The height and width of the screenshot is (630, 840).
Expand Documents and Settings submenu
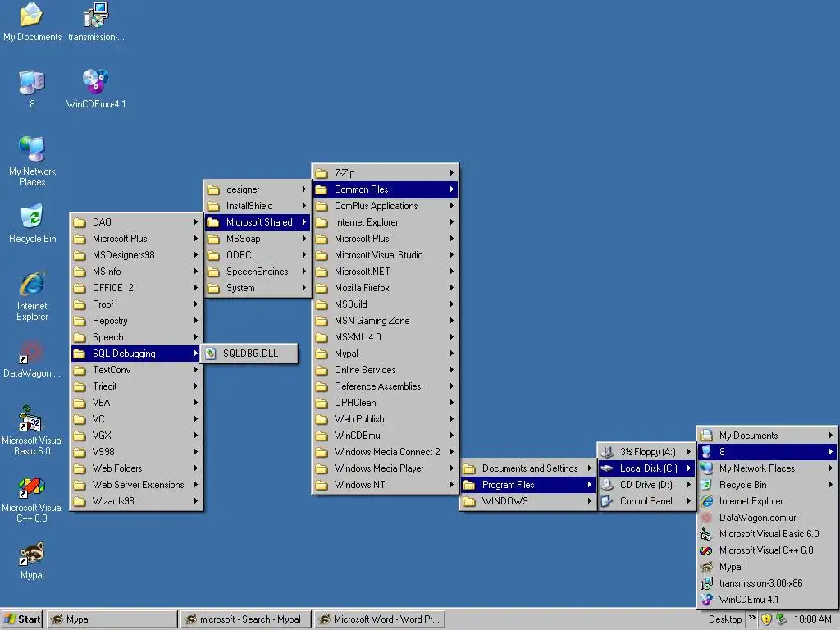[x=528, y=468]
